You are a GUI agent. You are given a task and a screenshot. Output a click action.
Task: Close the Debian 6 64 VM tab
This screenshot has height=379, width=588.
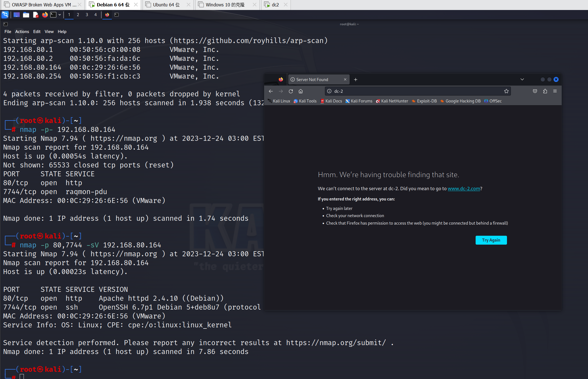click(136, 5)
